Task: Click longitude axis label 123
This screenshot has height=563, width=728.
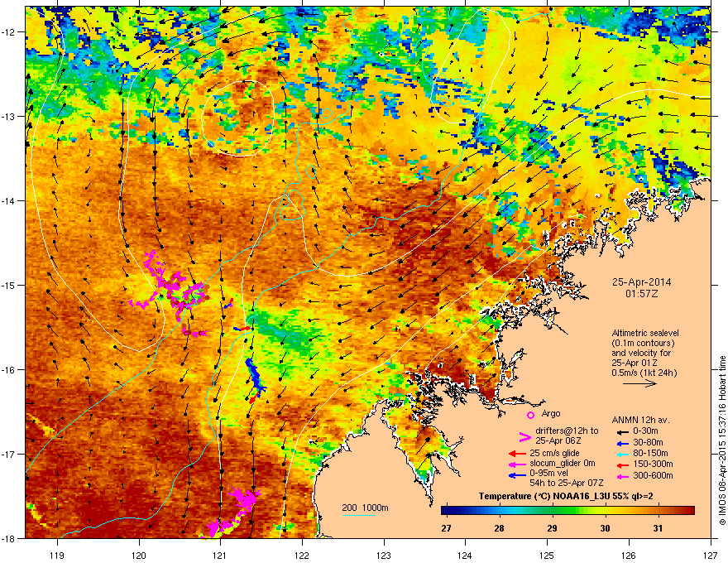Action: point(384,555)
